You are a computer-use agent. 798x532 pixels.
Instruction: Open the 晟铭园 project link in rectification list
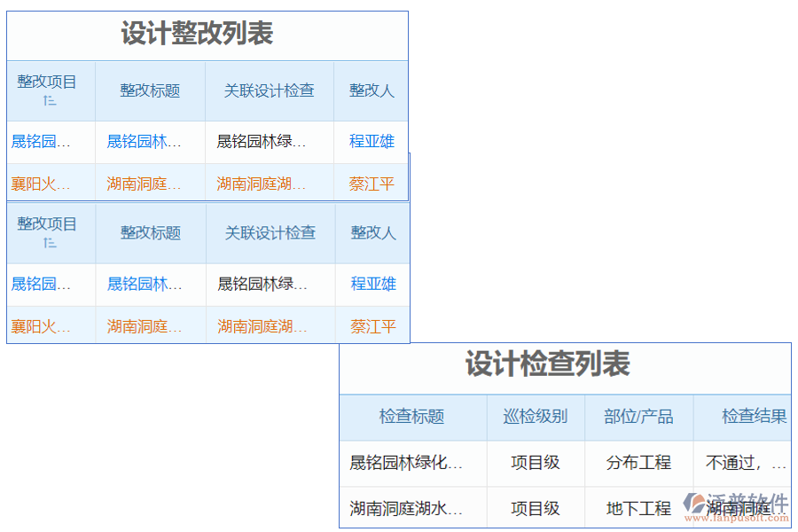[39, 141]
